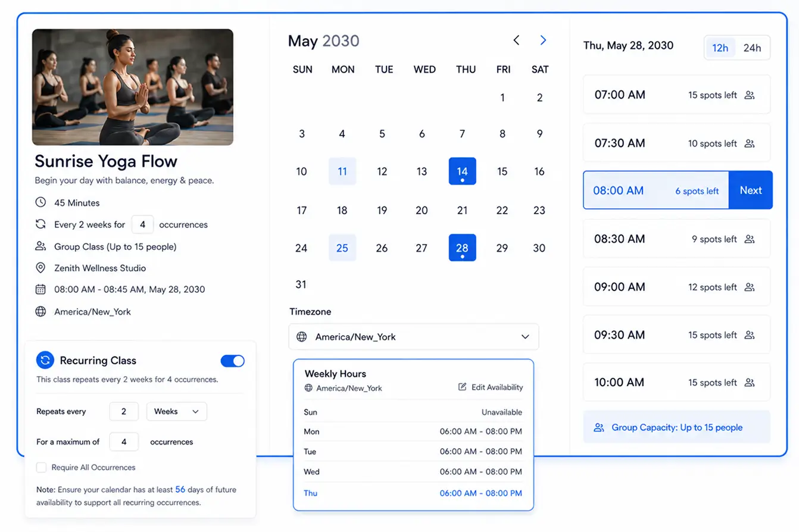Click Mon row in Weekly Hours
Viewport: 799px width, 532px height.
pyautogui.click(x=413, y=431)
